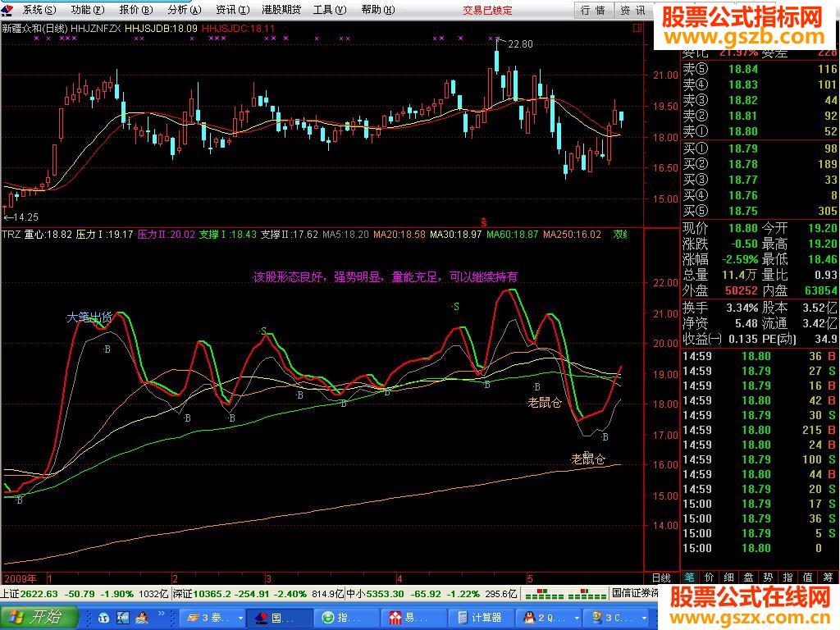Select the 盘 tab in the bottom panel
This screenshot has height=630, width=840.
click(748, 577)
